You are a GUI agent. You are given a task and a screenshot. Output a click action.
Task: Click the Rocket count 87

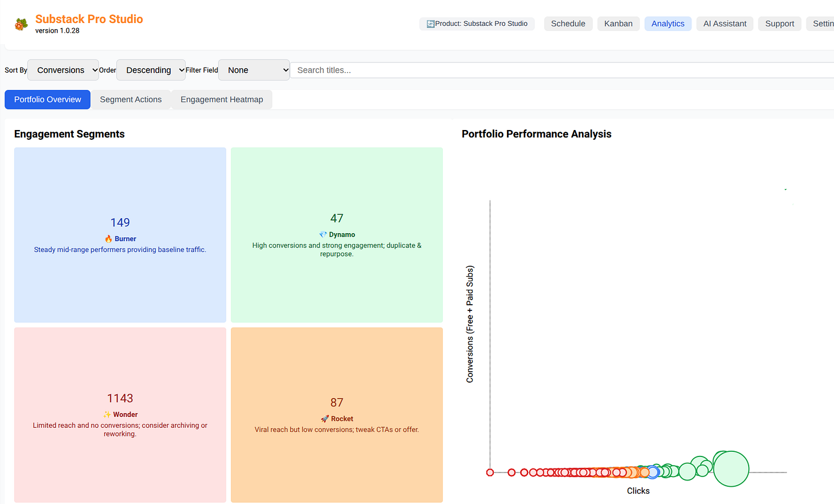[337, 403]
